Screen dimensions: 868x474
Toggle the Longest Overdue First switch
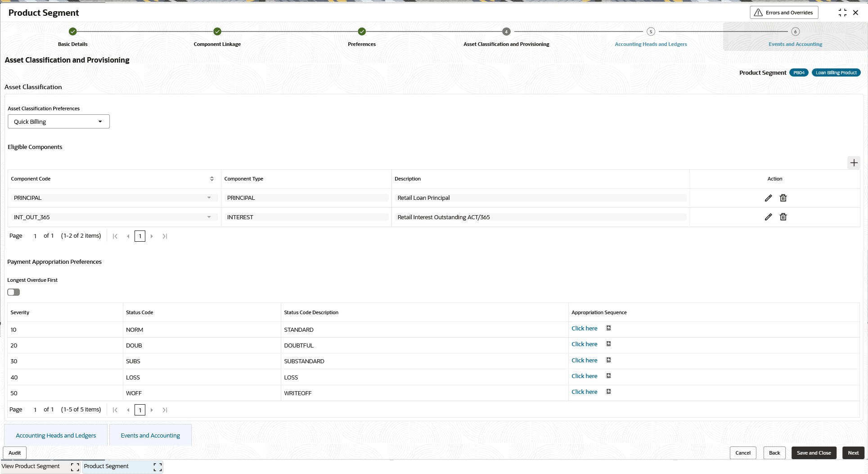click(x=13, y=292)
